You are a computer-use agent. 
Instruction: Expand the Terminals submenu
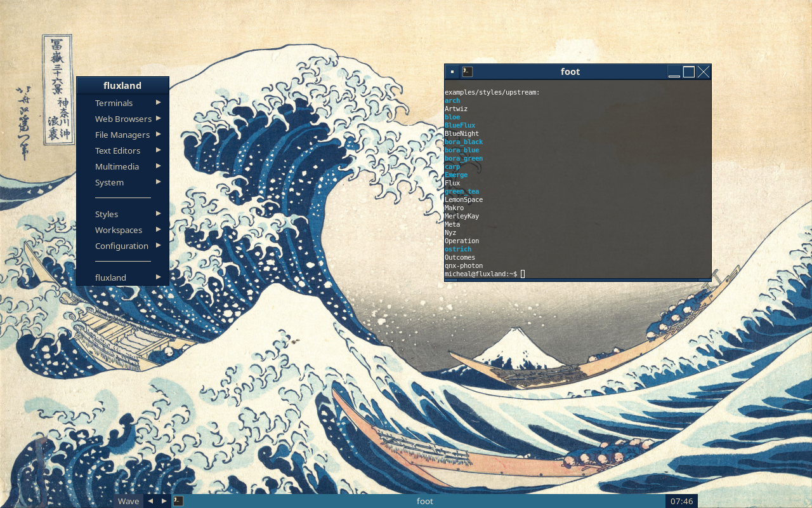click(123, 103)
